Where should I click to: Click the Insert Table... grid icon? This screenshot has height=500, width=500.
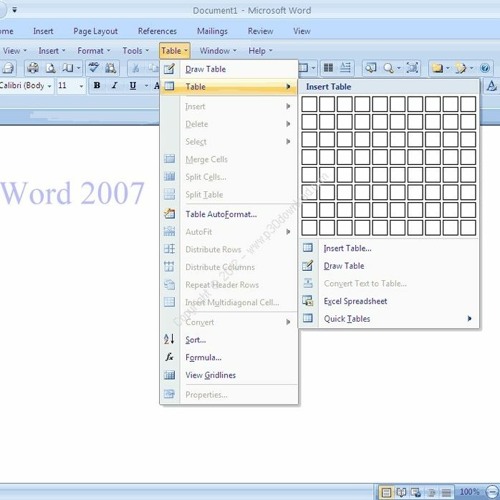coord(308,248)
